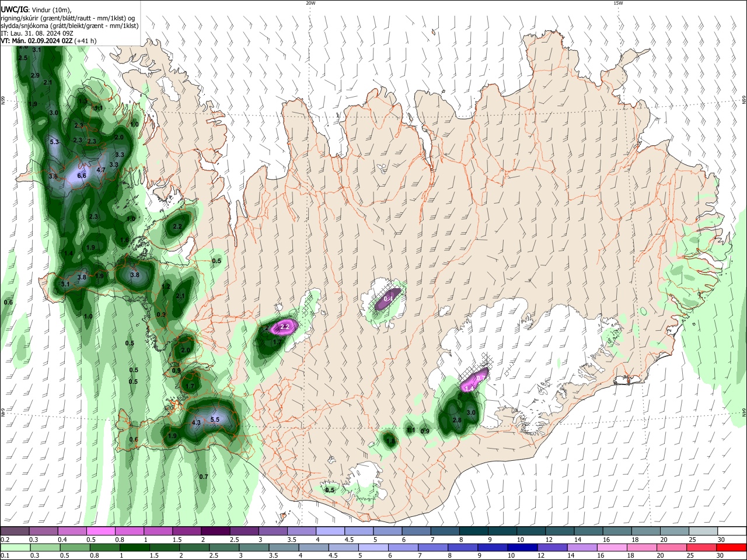Click the 0.1 label at the lower legend start
Screen dimensions: 747x560
tap(5, 556)
